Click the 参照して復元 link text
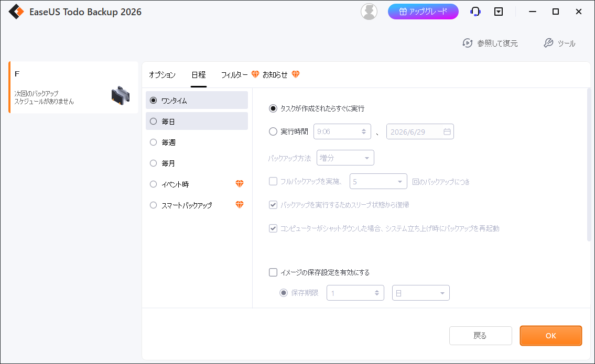This screenshot has height=364, width=595. pos(497,43)
